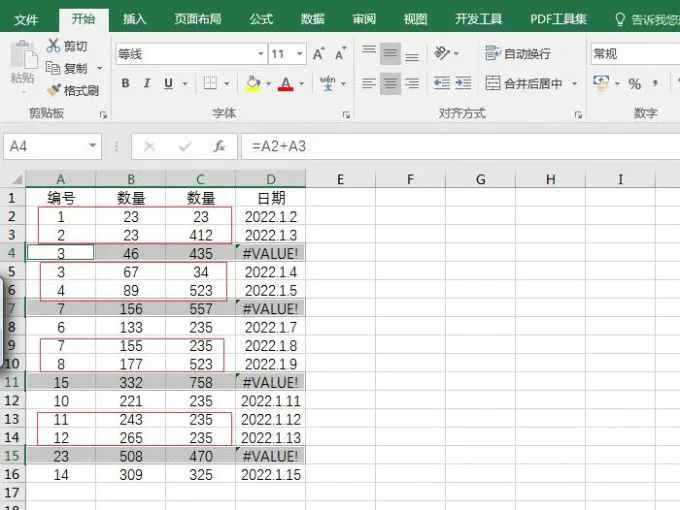This screenshot has width=680, height=510.
Task: Click into the formula bar with =A2+A3
Action: point(461,147)
